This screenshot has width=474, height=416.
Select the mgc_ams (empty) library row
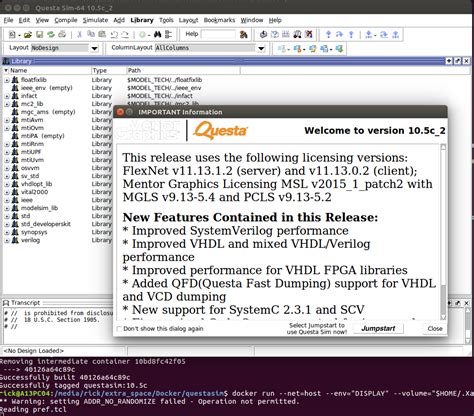click(48, 112)
